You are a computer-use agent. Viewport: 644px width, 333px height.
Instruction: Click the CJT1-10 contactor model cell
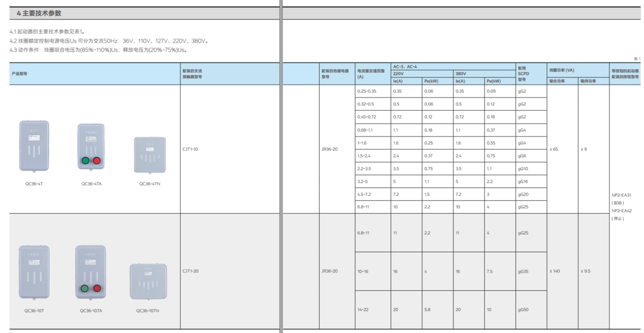point(190,149)
